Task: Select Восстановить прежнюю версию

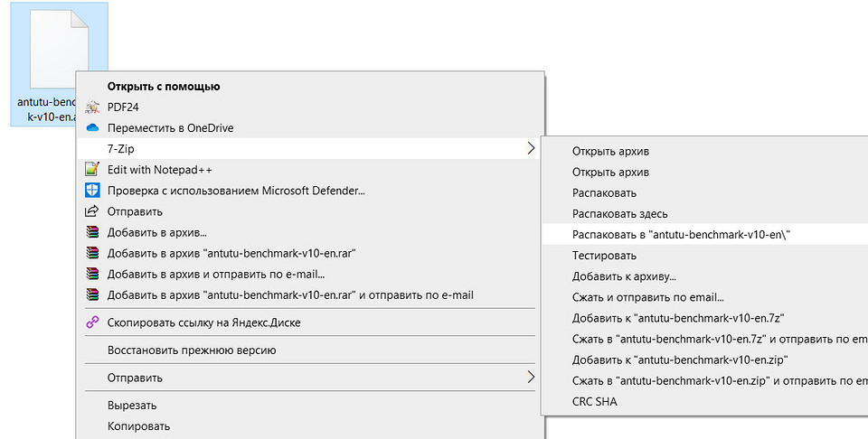Action: [x=192, y=350]
